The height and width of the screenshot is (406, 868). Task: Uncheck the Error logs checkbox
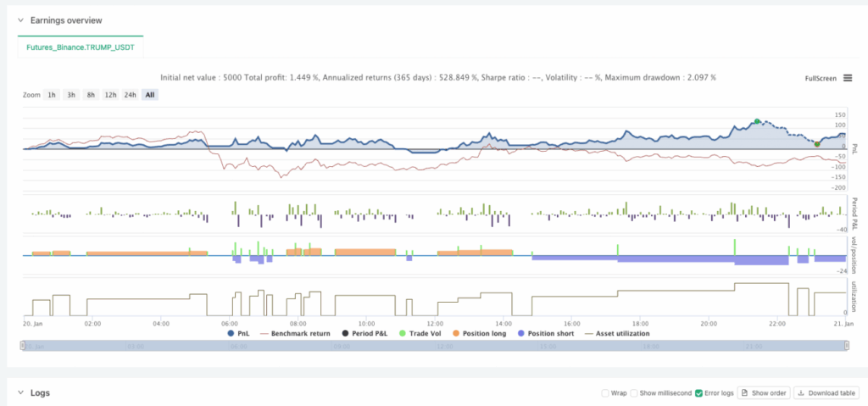700,393
